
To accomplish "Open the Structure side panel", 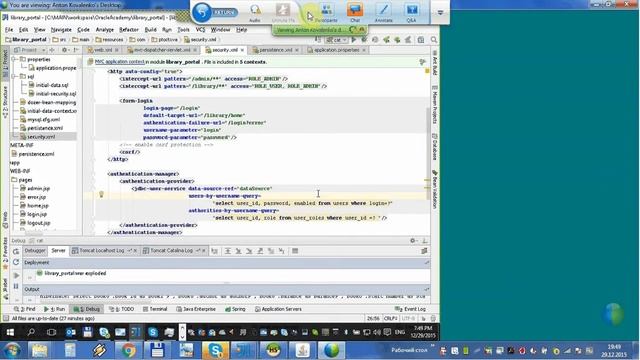I will (5, 102).
